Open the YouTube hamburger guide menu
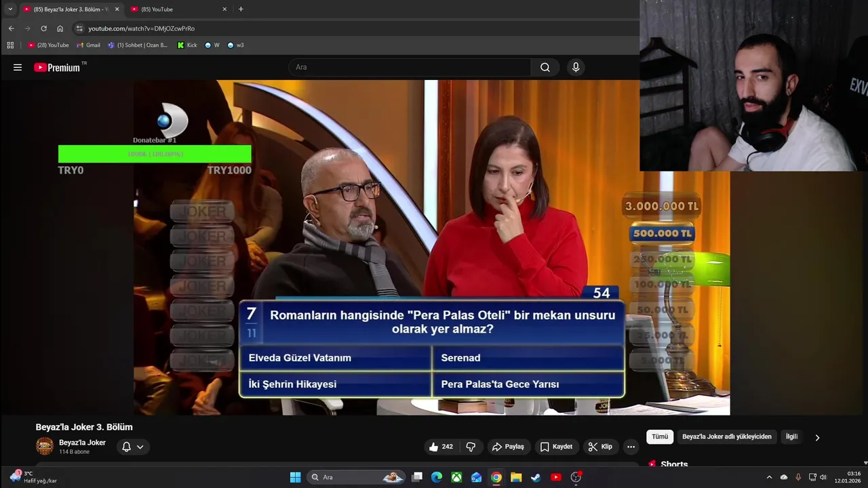Image resolution: width=868 pixels, height=488 pixels. coord(18,67)
